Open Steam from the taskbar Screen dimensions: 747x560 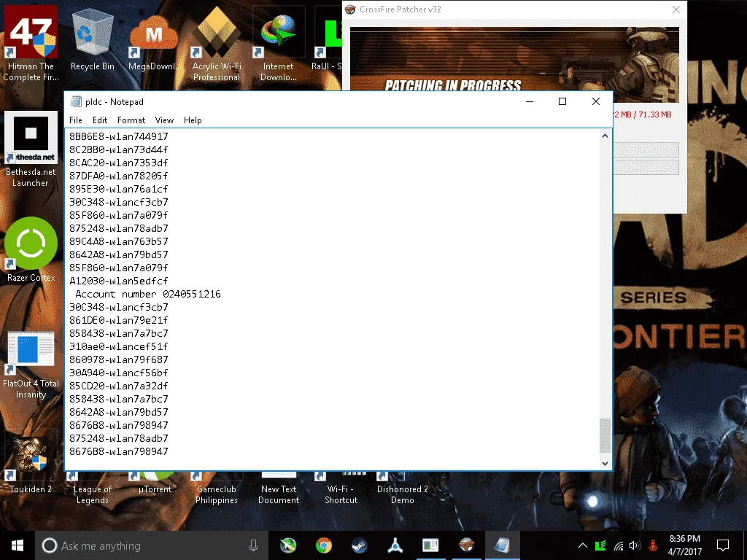pyautogui.click(x=359, y=545)
